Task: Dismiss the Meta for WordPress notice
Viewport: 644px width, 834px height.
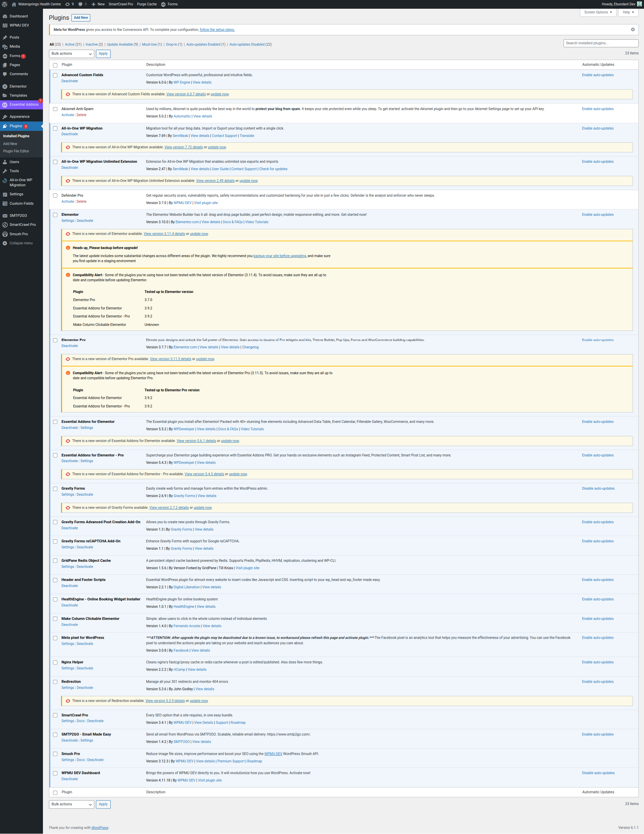Action: pos(633,30)
